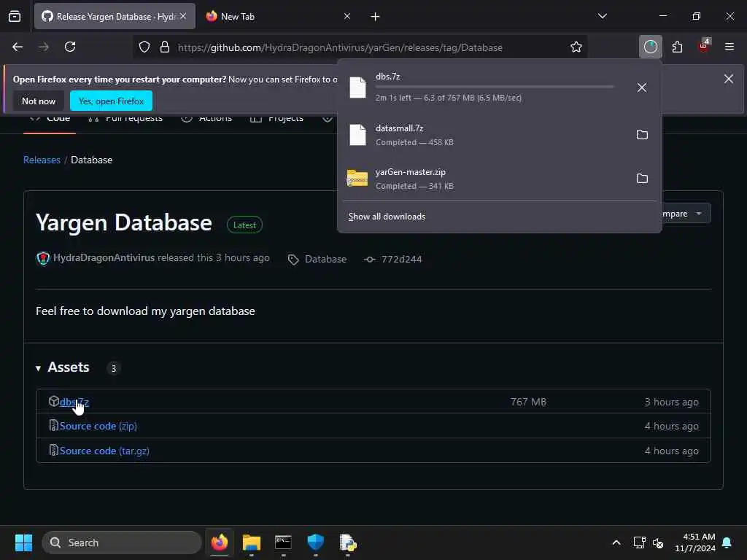View site security padlock info
Viewport: 747px width, 560px height.
(x=165, y=47)
